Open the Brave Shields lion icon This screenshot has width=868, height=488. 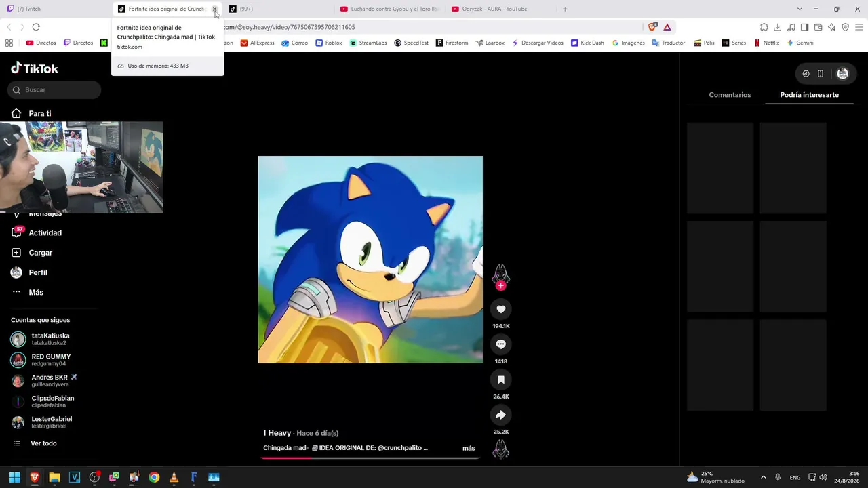(652, 27)
